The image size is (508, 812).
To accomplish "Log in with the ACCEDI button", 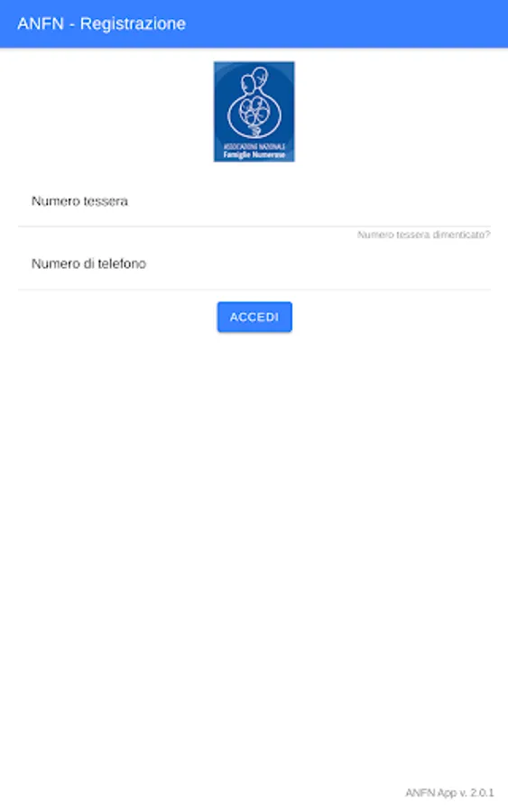I will coord(254,317).
